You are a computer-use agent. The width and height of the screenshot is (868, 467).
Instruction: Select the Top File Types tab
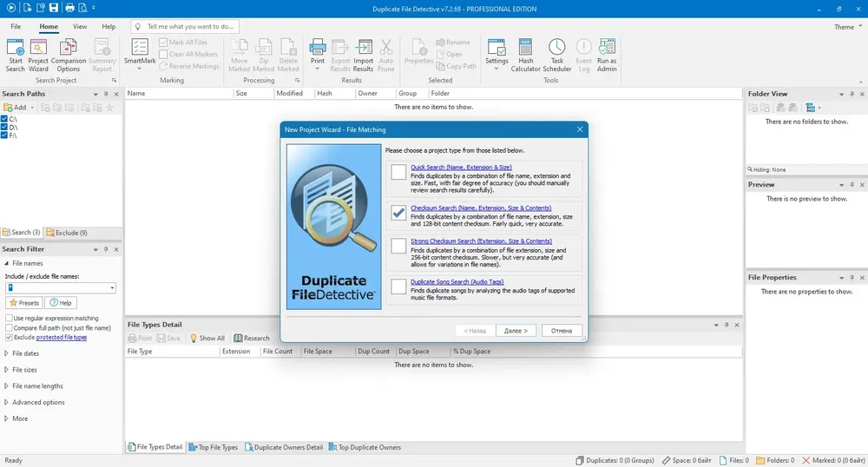click(x=214, y=447)
